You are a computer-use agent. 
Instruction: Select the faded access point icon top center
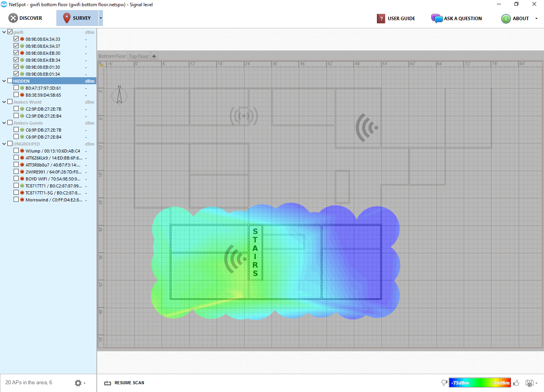pos(244,116)
